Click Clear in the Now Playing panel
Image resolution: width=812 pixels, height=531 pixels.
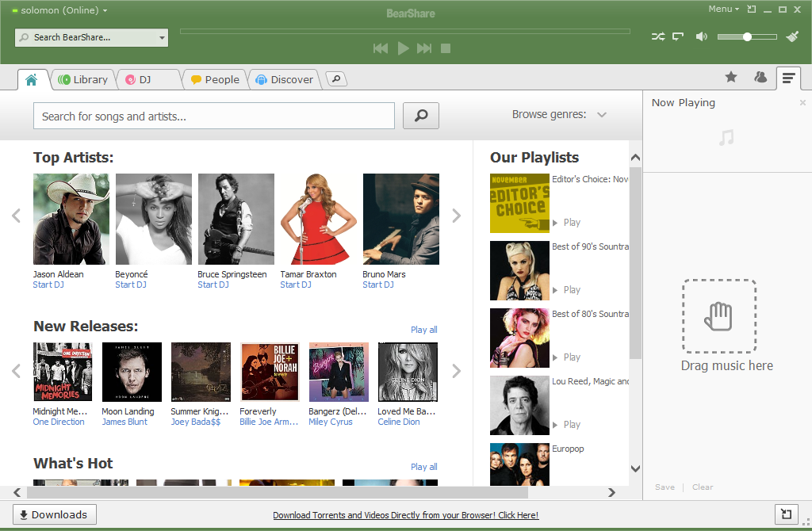[x=703, y=487]
